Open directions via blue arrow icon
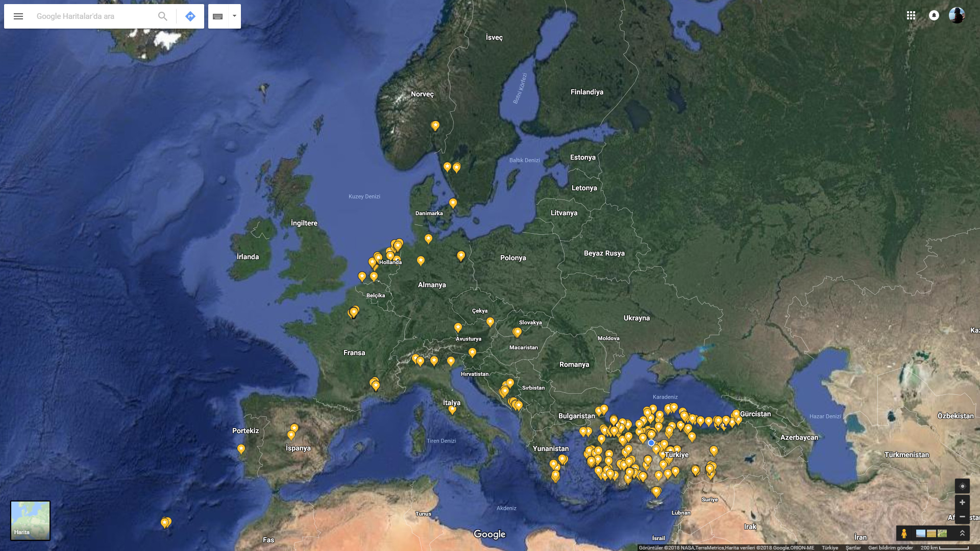980x551 pixels. 190,16
